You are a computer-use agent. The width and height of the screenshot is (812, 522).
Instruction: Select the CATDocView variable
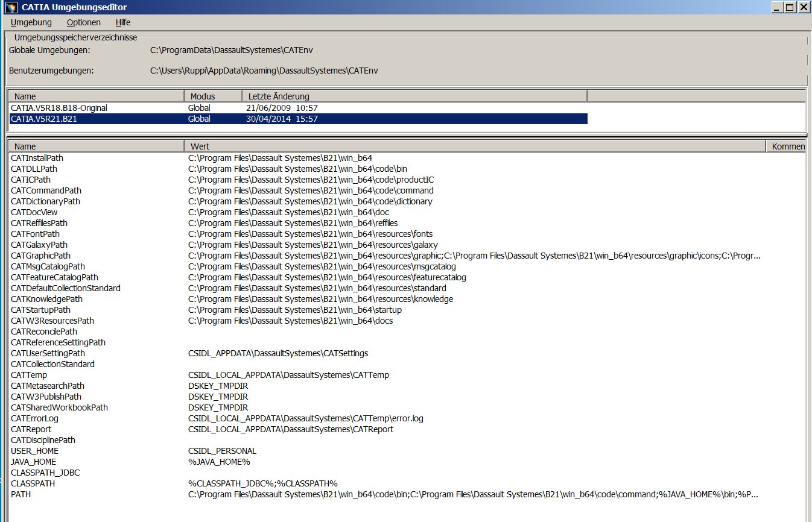[x=34, y=212]
